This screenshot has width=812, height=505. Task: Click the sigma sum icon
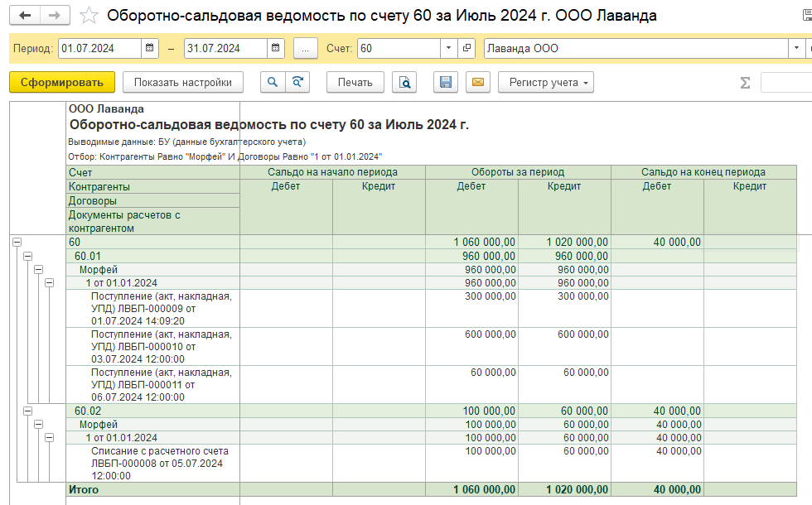point(745,83)
